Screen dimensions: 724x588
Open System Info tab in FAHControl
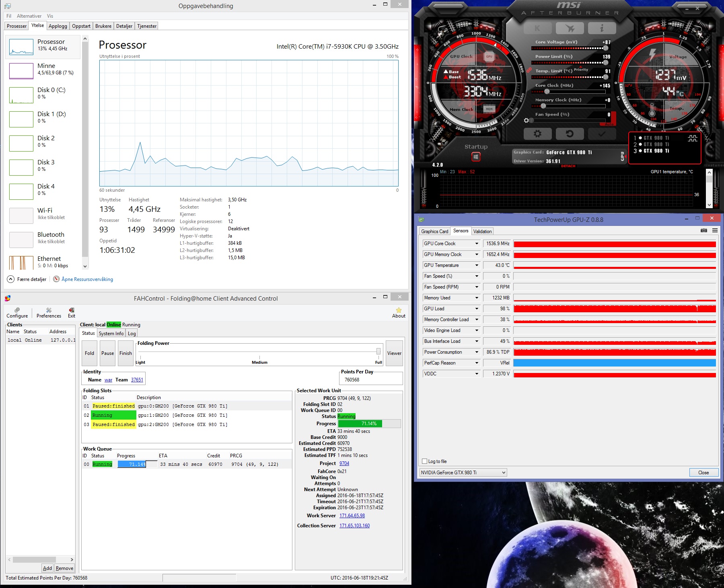111,334
